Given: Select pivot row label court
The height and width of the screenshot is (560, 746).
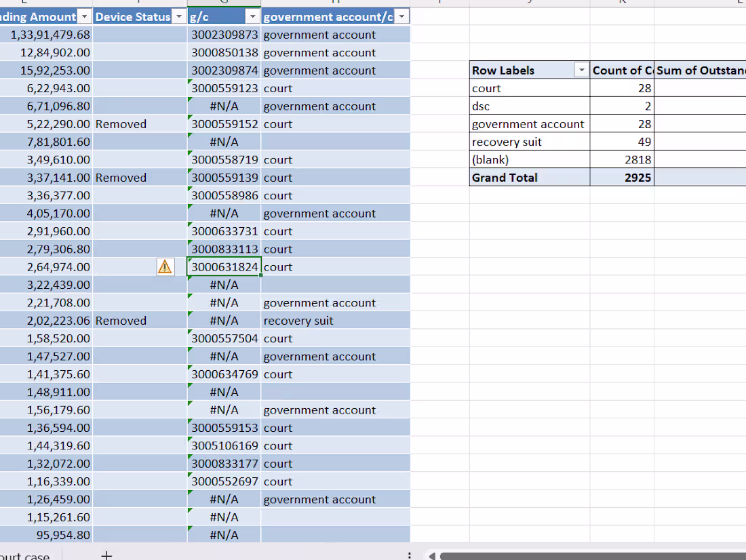Looking at the screenshot, I should coord(530,88).
